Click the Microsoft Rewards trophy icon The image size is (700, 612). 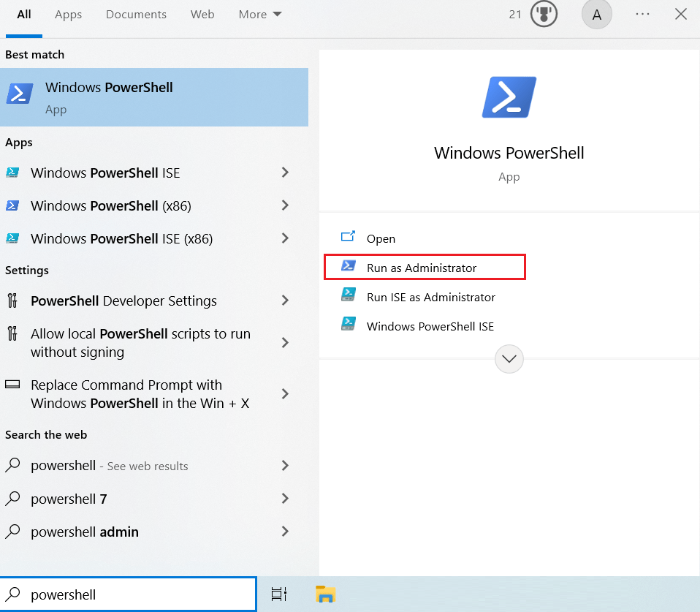click(544, 14)
